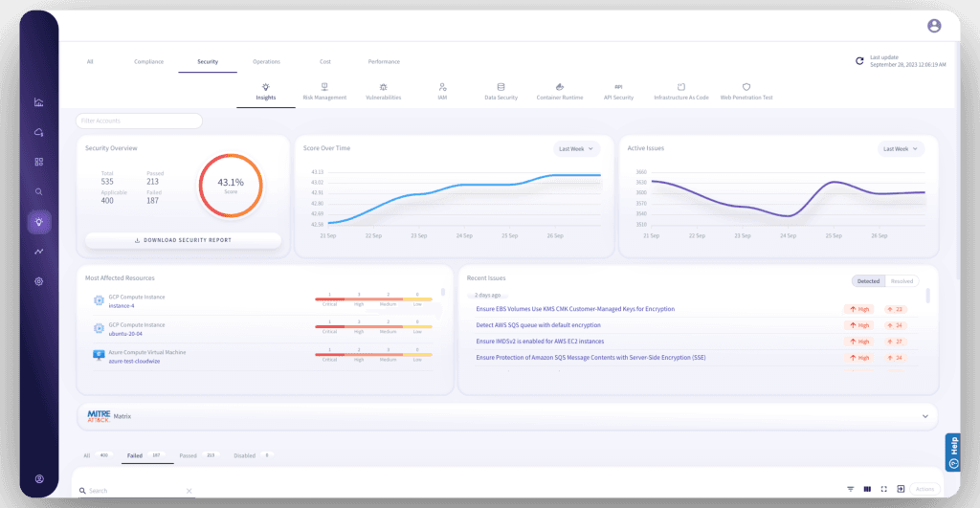Image resolution: width=980 pixels, height=508 pixels.
Task: Click the refresh icon near Last update
Action: [859, 61]
